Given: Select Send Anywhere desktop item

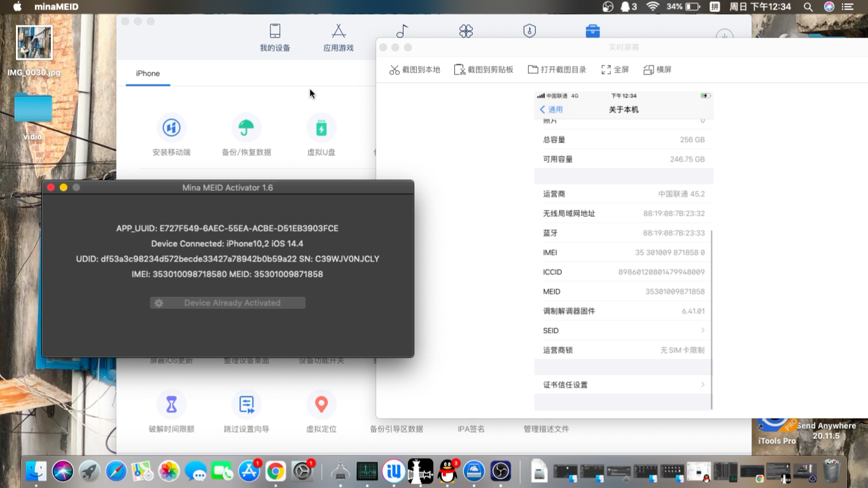Looking at the screenshot, I should click(x=826, y=431).
